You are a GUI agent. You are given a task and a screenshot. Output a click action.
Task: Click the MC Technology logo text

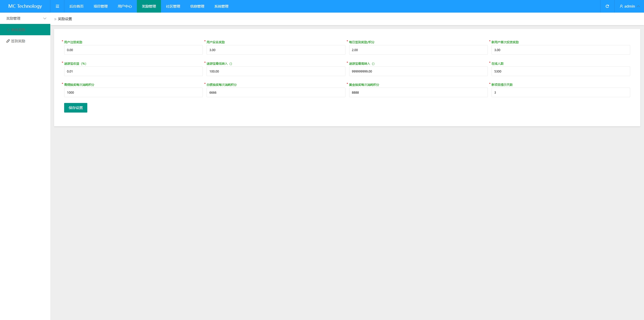coord(25,6)
